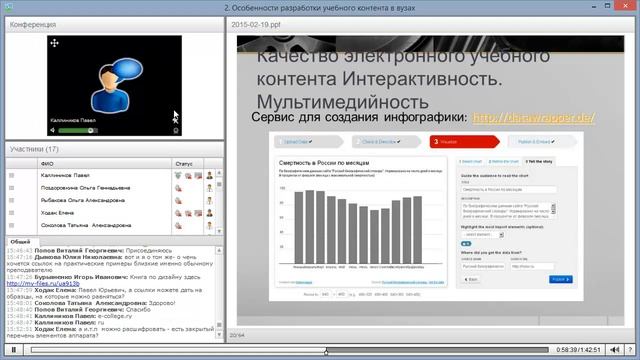The width and height of the screenshot is (640, 360).
Task: Click the ФИО column header
Action: point(104,164)
